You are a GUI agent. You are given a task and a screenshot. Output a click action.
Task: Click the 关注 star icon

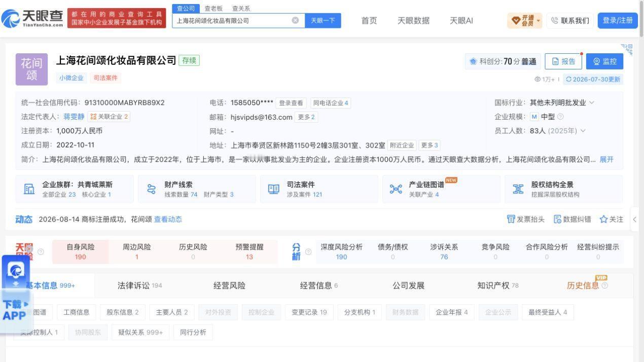point(603,219)
